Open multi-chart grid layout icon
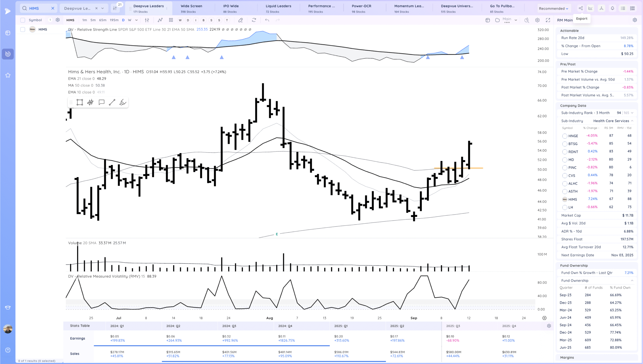The image size is (643, 364). pos(171,20)
